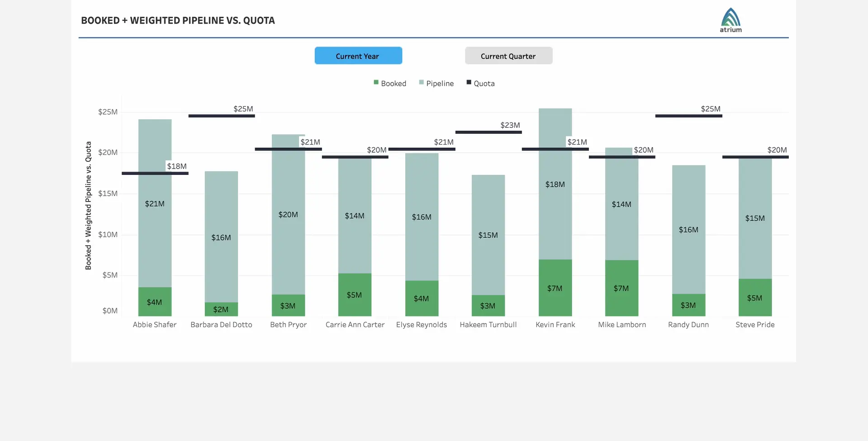Click Steve Pride's $5M booked segment
This screenshot has width=868, height=441.
click(x=755, y=298)
